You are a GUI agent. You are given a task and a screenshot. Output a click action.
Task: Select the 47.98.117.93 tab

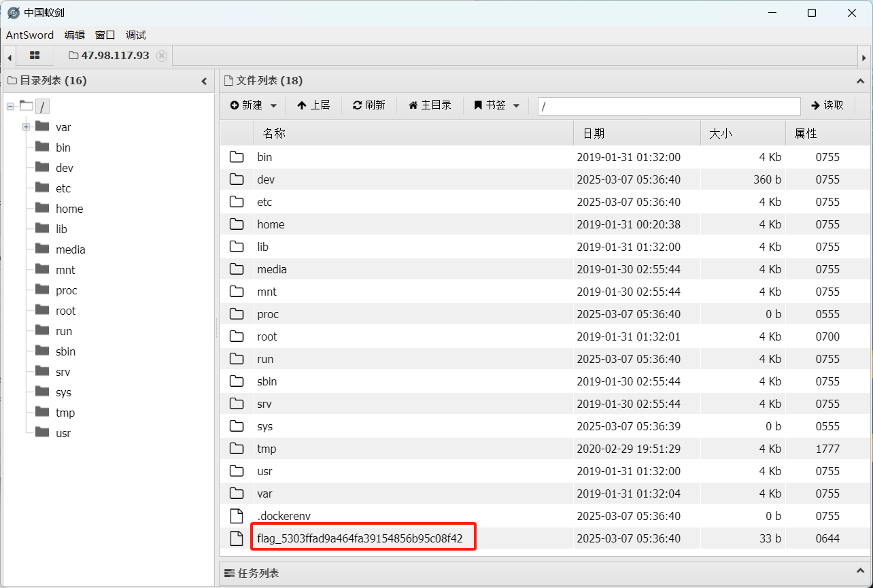(x=116, y=55)
